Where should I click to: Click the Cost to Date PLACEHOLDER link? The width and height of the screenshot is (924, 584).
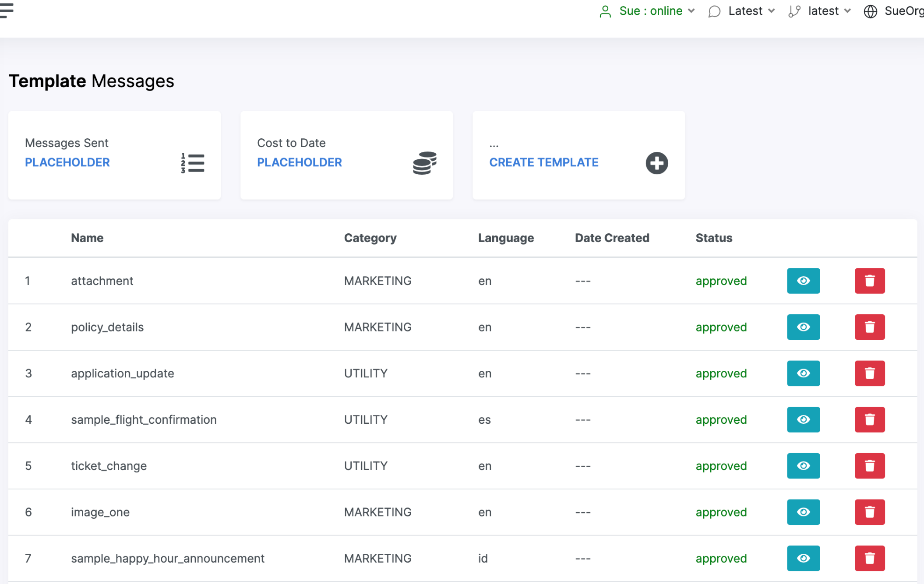pos(299,162)
